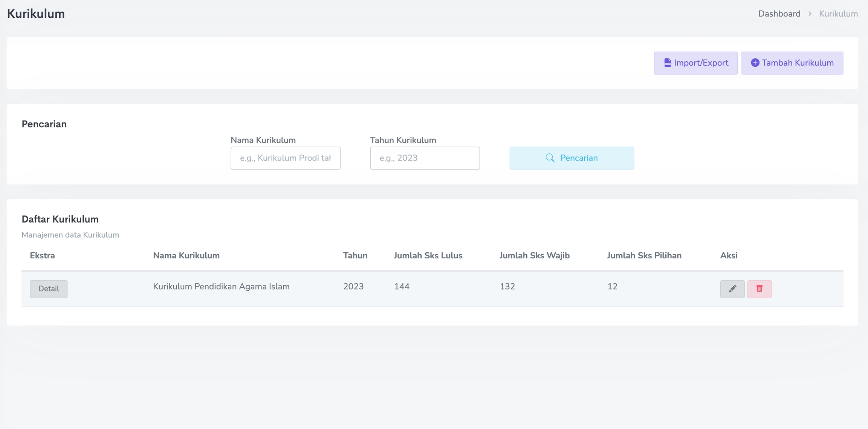The image size is (868, 429).
Task: Select the Kurikulum Pendidikan Agama Islam row
Action: pyautogui.click(x=221, y=287)
